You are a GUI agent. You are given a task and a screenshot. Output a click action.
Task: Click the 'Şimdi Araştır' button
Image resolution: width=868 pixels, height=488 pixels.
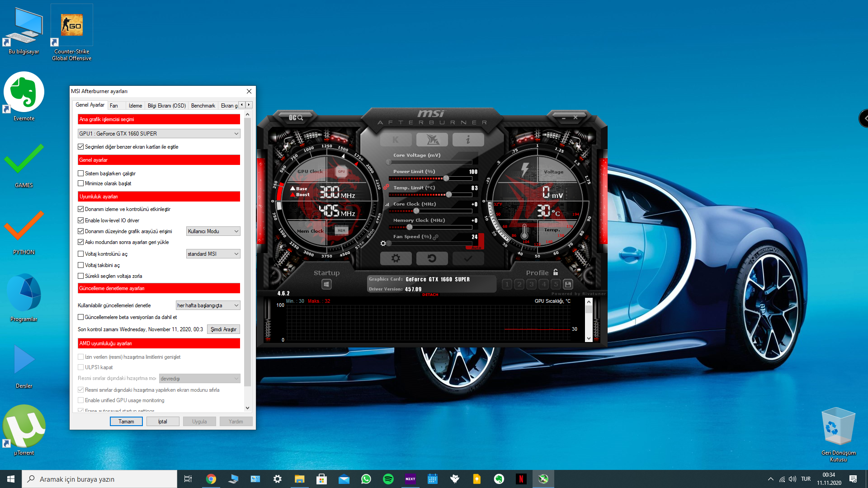point(223,329)
